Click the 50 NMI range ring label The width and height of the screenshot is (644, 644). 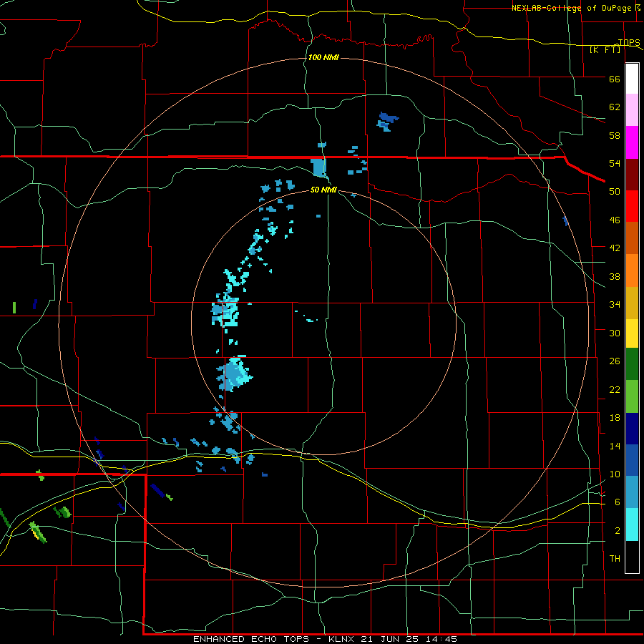point(323,190)
